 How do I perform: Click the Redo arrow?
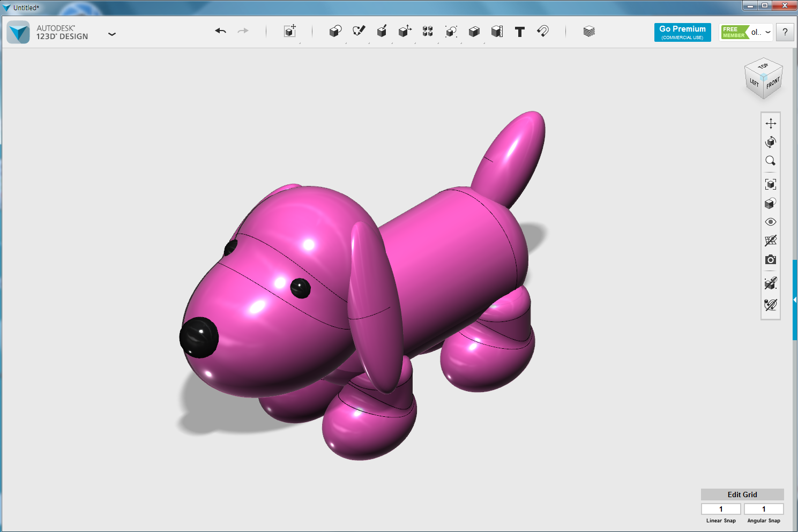point(243,31)
